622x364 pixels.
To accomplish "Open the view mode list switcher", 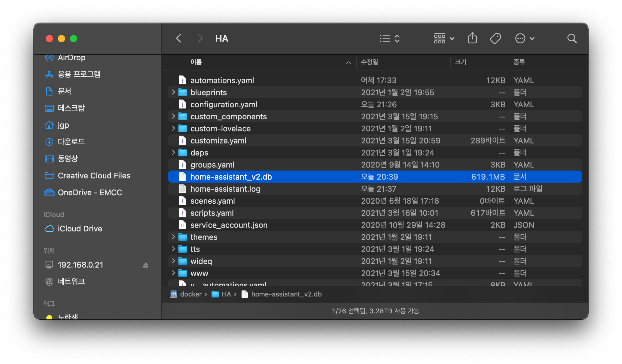I will [x=390, y=38].
